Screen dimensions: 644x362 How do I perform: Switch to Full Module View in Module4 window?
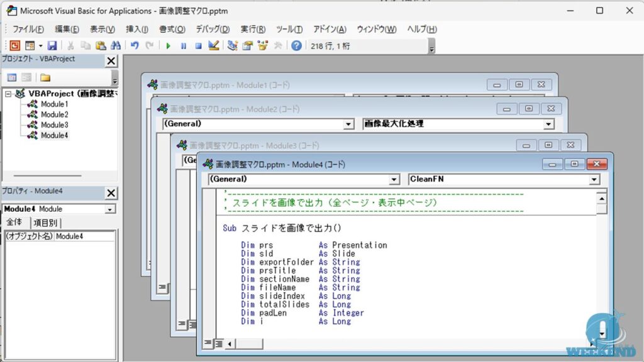click(218, 344)
